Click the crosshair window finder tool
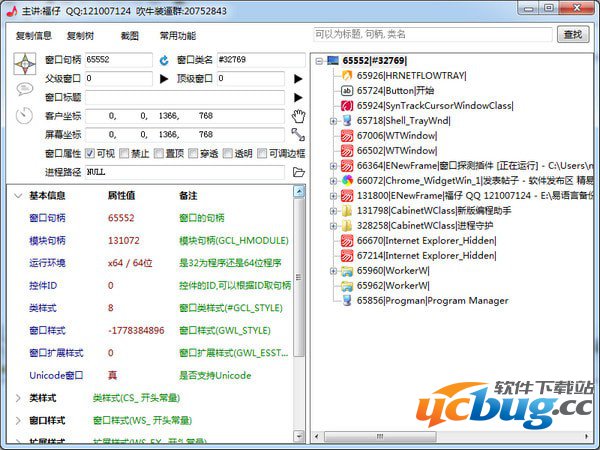Viewport: 600px width, 450px height. [x=25, y=64]
